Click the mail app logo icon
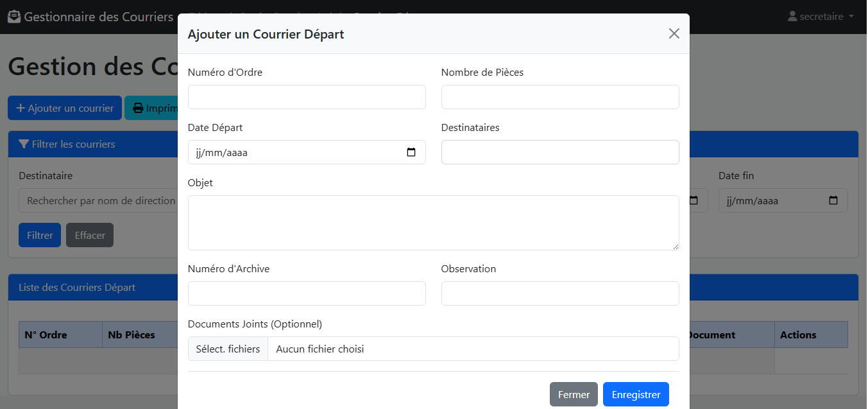The width and height of the screenshot is (868, 409). click(x=14, y=17)
